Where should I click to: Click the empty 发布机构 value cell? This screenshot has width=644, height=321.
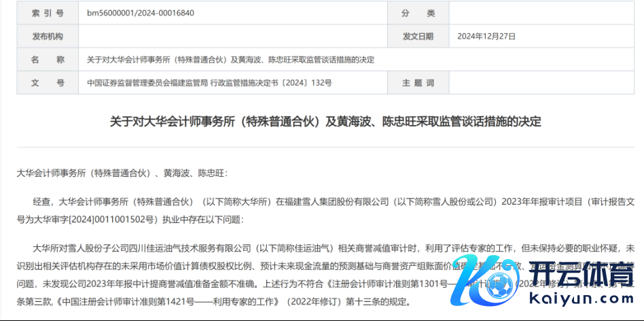pyautogui.click(x=231, y=36)
